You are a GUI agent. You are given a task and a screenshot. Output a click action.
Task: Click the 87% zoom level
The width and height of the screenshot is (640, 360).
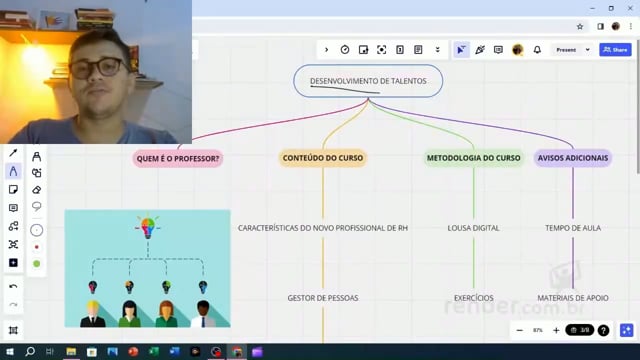tap(538, 330)
